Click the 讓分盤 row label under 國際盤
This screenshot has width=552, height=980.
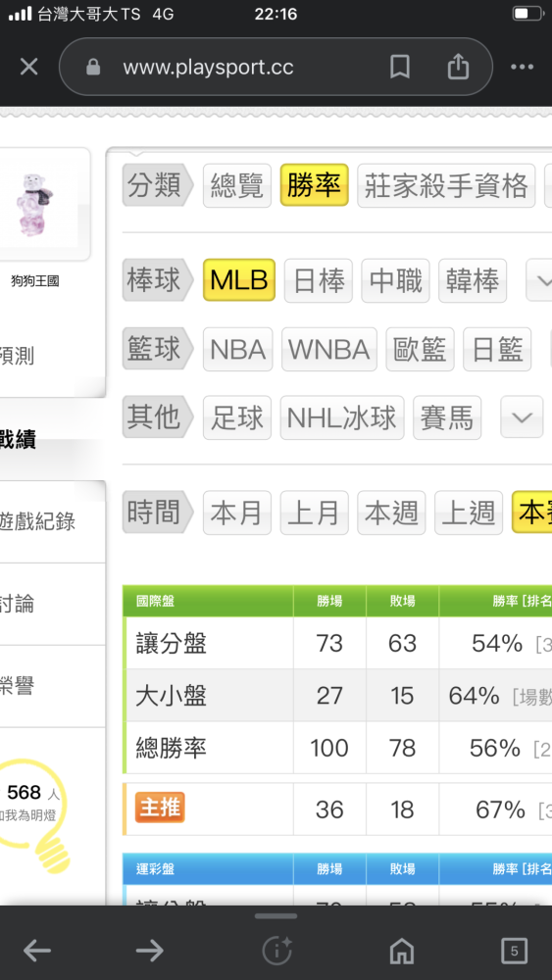point(172,643)
